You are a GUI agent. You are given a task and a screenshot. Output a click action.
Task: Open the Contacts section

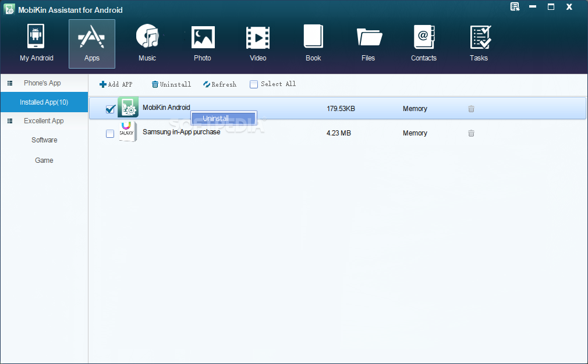(424, 43)
